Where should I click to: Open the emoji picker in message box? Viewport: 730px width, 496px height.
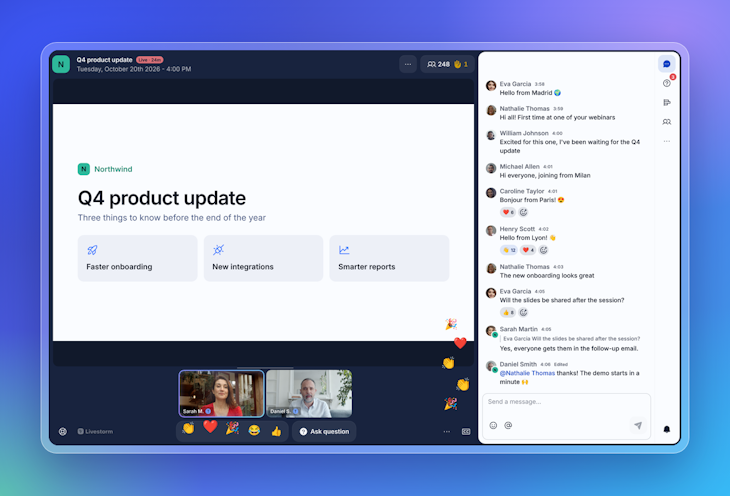click(493, 425)
